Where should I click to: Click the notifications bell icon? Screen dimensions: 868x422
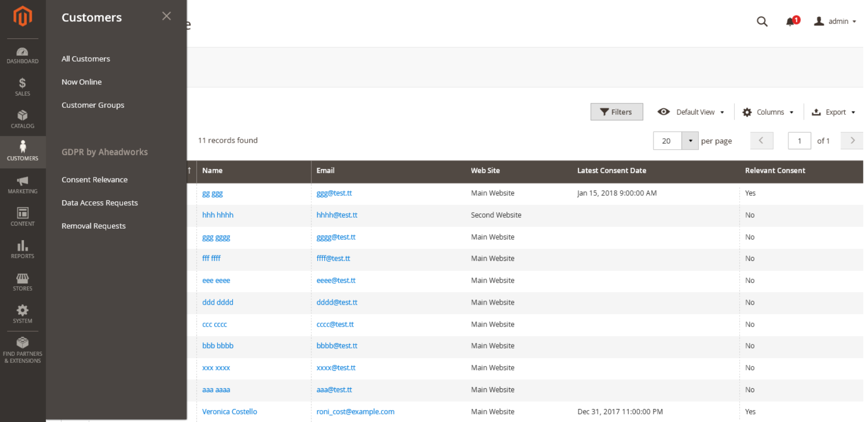point(790,21)
